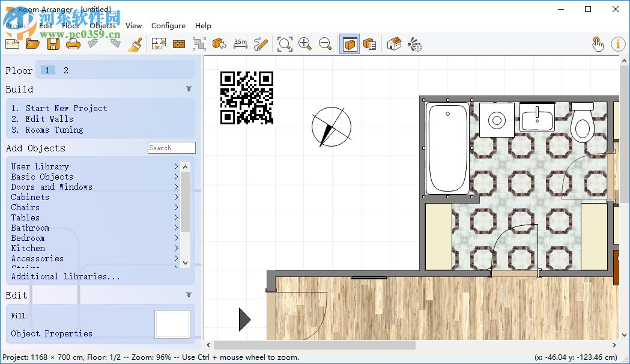Collapse the Build section arrow
The width and height of the screenshot is (630, 364).
[x=189, y=89]
